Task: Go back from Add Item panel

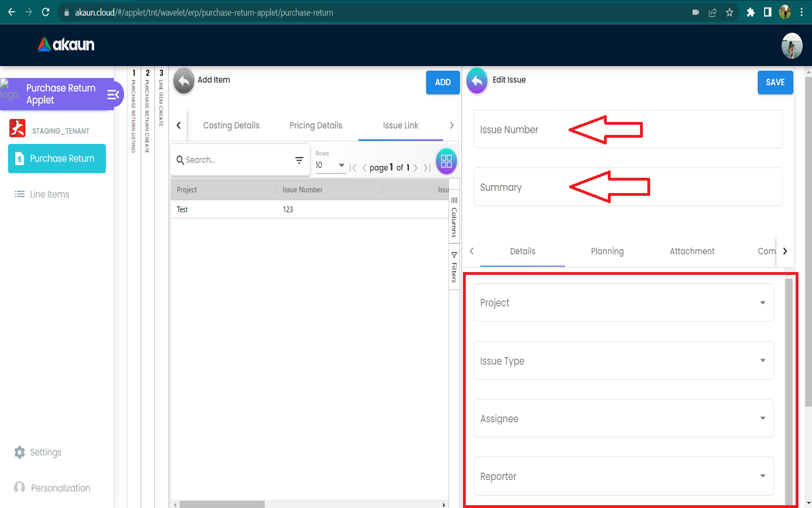Action: [x=184, y=81]
